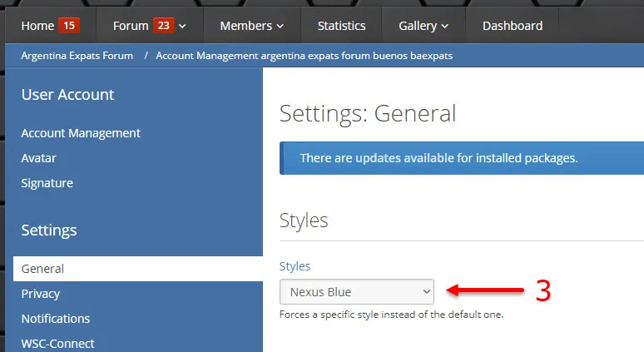
Task: Open the Statistics page in the navbar
Action: pyautogui.click(x=341, y=26)
